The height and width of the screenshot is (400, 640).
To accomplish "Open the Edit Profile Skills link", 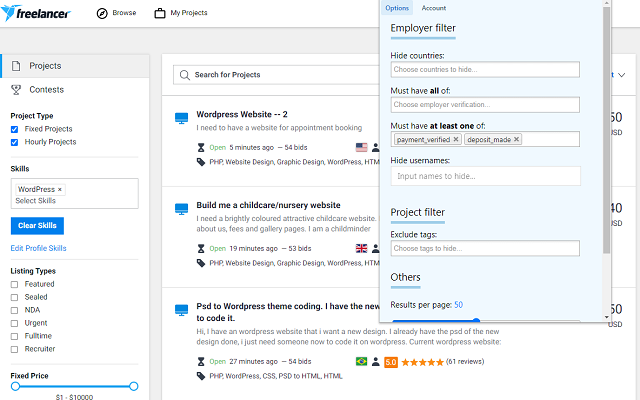I will pos(39,248).
